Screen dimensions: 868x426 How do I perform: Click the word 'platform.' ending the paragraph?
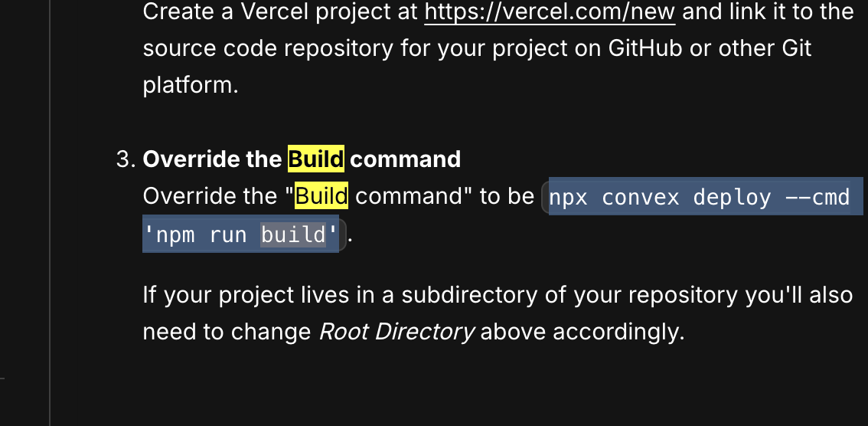pos(191,85)
